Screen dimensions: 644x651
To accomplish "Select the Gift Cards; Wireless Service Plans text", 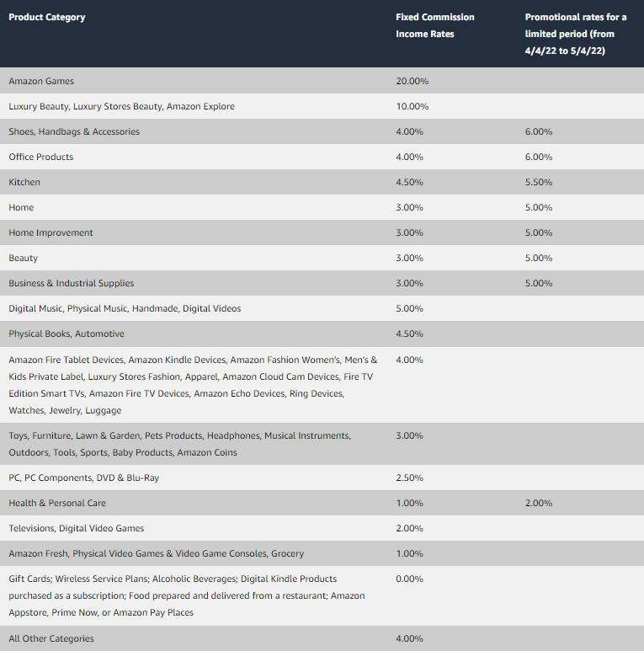I will (187, 595).
